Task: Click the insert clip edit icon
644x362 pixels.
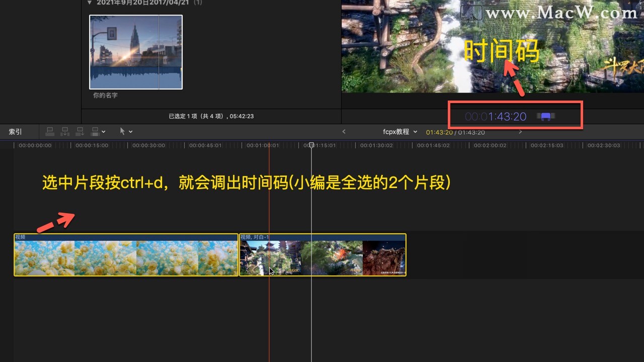Action: tap(65, 132)
